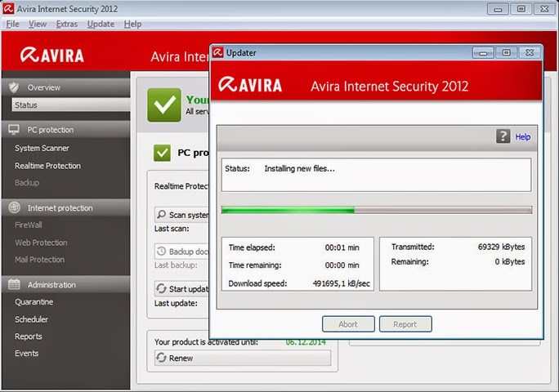Minimize the Updater window
This screenshot has width=559, height=392.
(x=483, y=53)
